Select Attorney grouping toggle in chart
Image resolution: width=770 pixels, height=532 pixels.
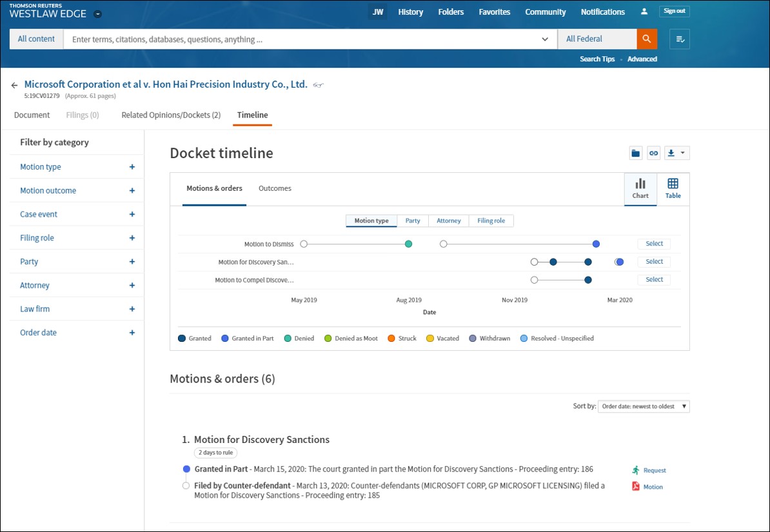[449, 221]
